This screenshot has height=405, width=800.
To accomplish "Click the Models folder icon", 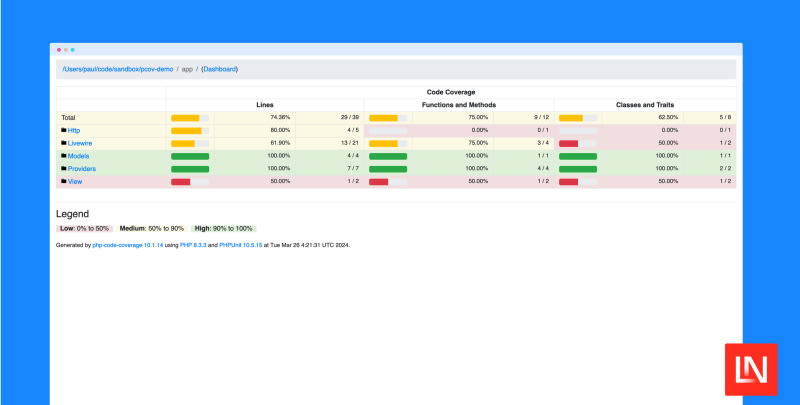I will pos(64,156).
